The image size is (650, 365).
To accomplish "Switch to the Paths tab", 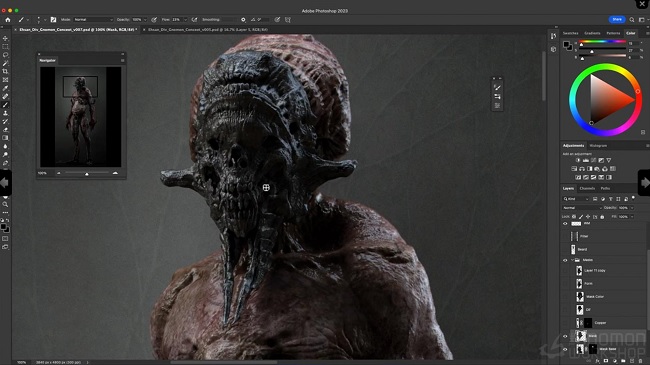I will click(x=605, y=188).
